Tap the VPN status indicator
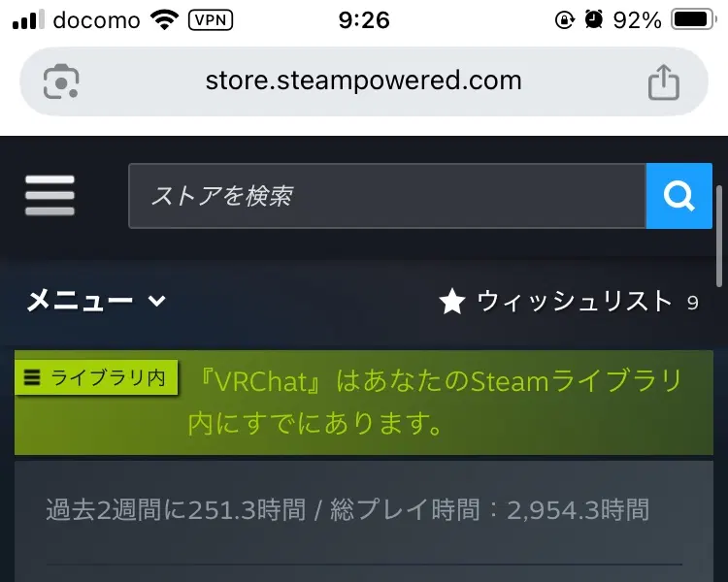The height and width of the screenshot is (582, 728). point(211,20)
